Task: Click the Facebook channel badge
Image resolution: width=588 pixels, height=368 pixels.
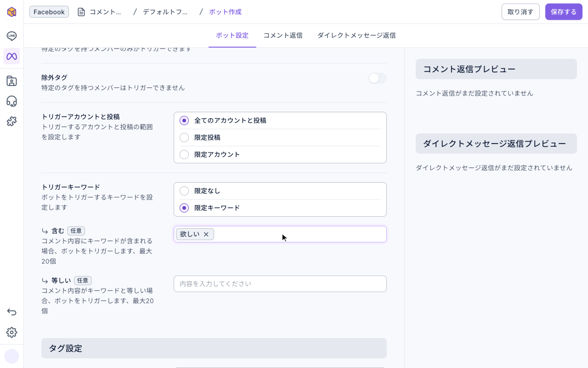Action: tap(49, 12)
